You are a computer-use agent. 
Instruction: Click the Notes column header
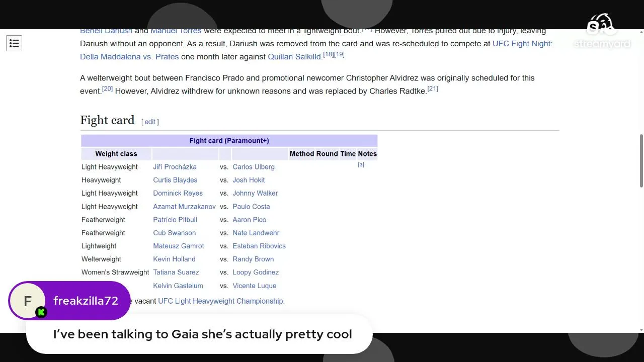[367, 154]
